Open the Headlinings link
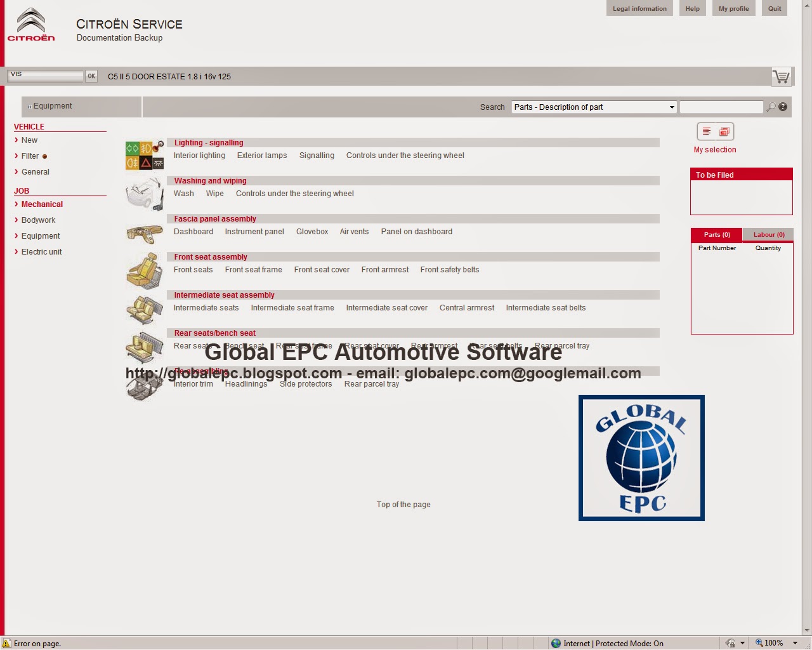Image resolution: width=812 pixels, height=650 pixels. [x=246, y=384]
